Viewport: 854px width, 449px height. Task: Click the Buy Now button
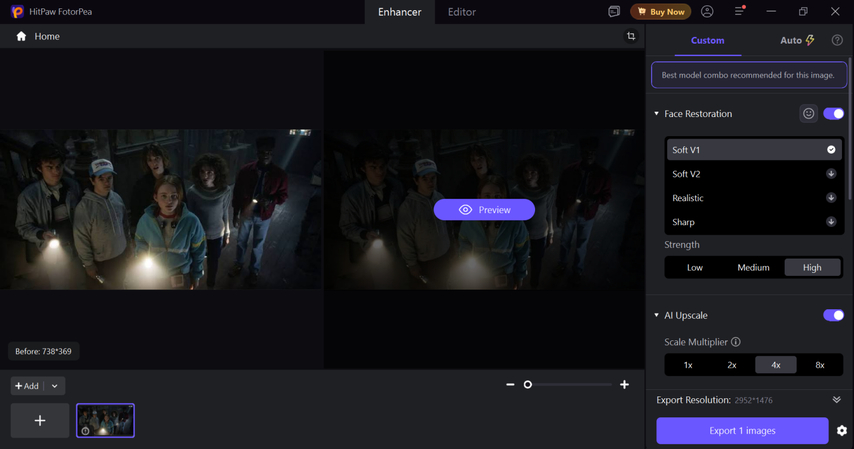point(661,11)
